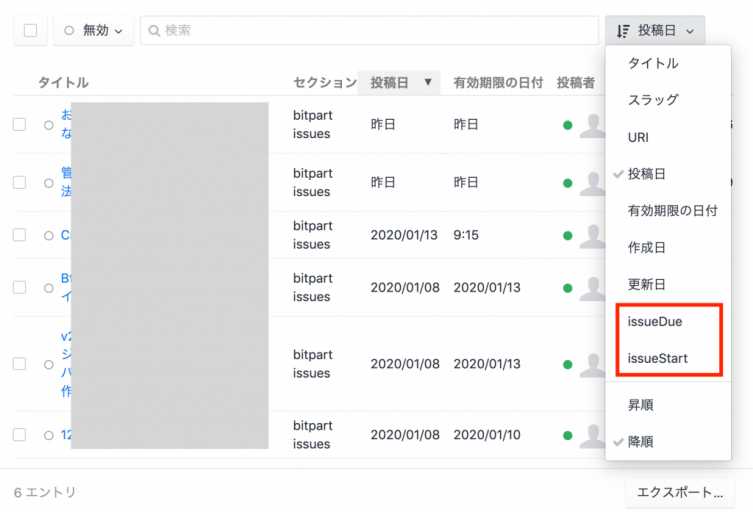Viewport: 753px width, 512px height.
Task: Check the 2020/01/10 expiry row checkbox
Action: pos(19,435)
